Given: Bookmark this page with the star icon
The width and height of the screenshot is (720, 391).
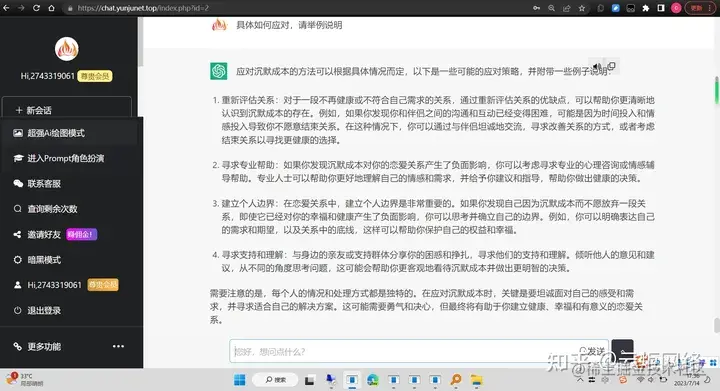Looking at the screenshot, I should pyautogui.click(x=582, y=8).
